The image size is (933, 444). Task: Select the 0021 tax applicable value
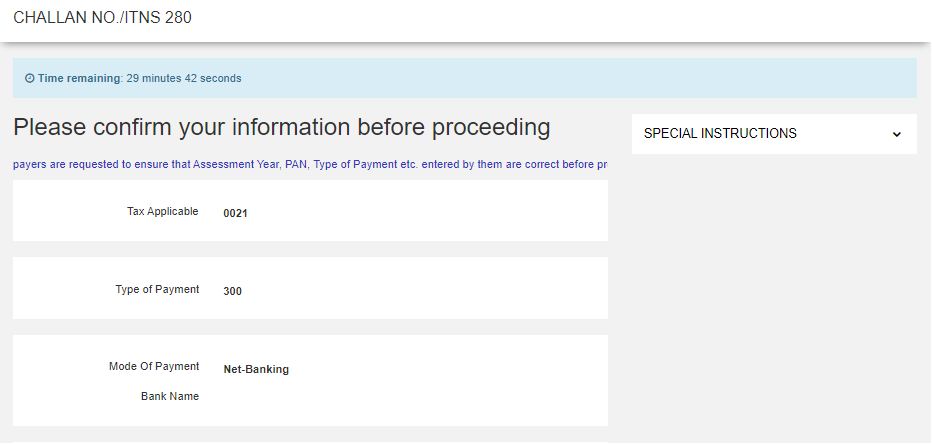point(235,213)
